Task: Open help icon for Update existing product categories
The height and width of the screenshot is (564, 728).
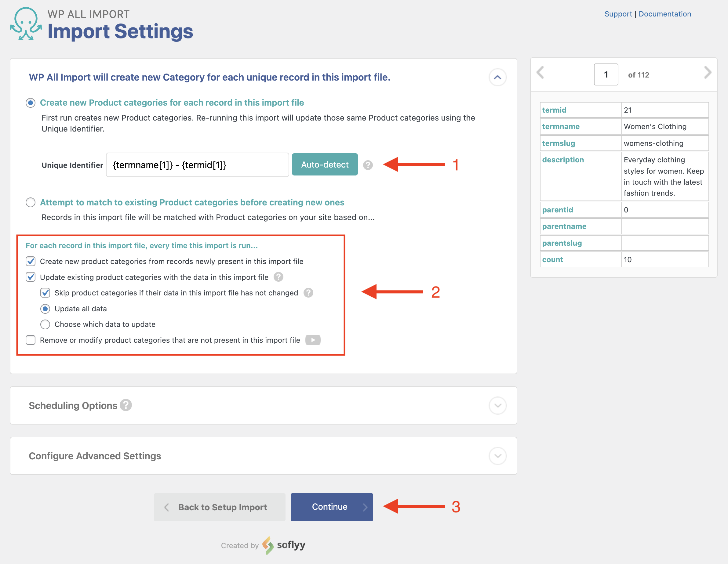Action: tap(278, 277)
